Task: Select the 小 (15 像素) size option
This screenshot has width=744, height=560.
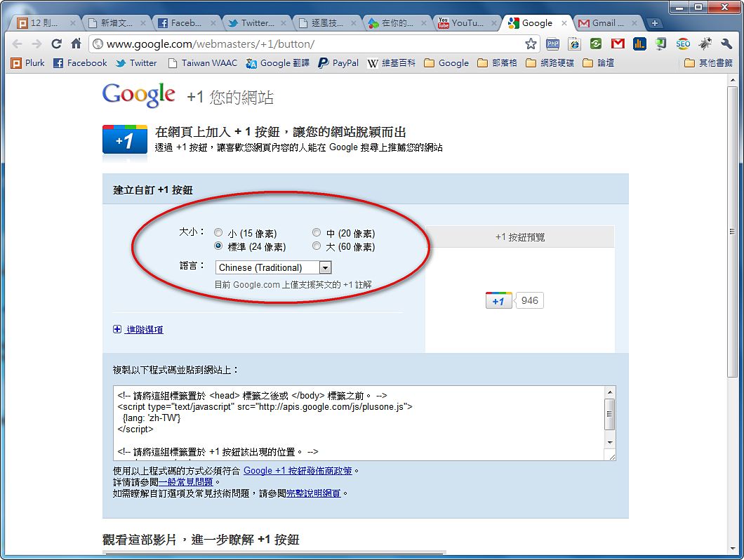Action: click(218, 232)
